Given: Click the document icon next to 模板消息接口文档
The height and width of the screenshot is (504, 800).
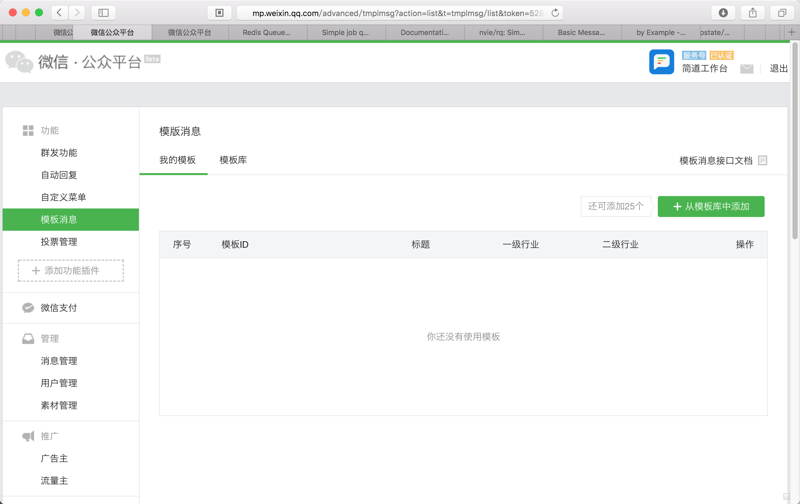Looking at the screenshot, I should pos(763,160).
